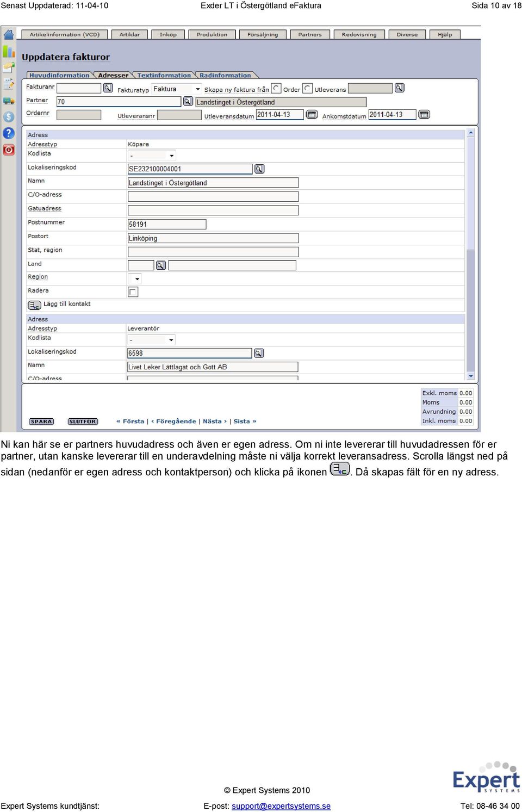
Task: Search for an invoice number with Fakturanr lookup
Action: pos(108,88)
